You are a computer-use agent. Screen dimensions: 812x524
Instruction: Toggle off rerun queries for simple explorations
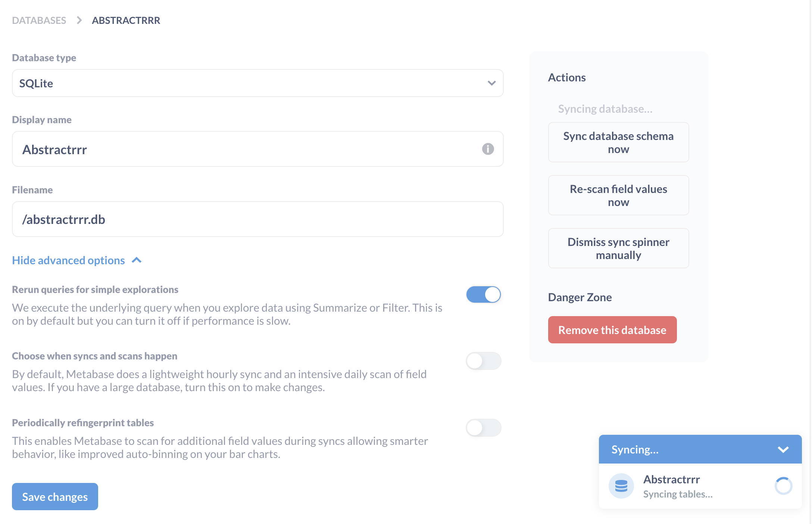click(x=483, y=294)
